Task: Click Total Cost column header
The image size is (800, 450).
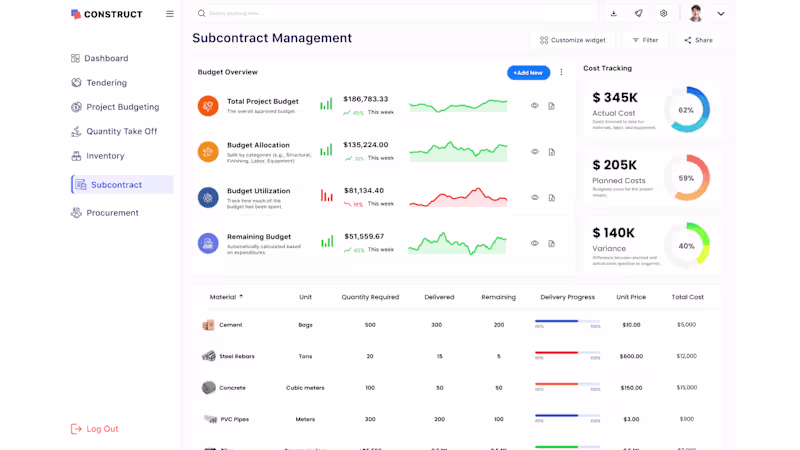Action: 687,297
